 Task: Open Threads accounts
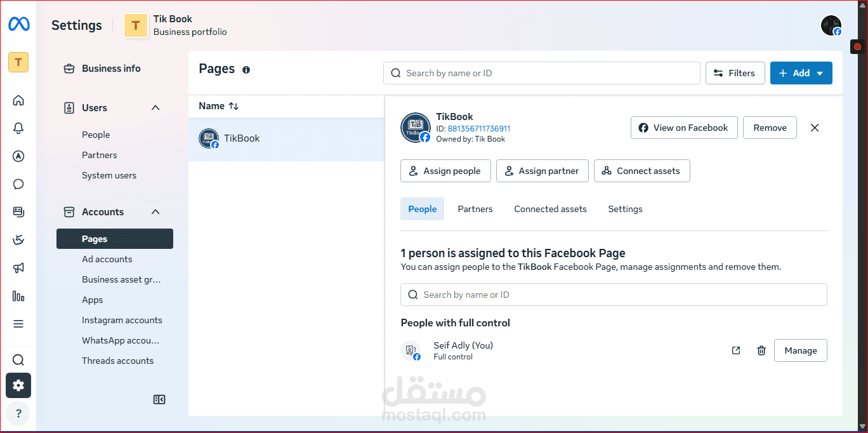(118, 361)
